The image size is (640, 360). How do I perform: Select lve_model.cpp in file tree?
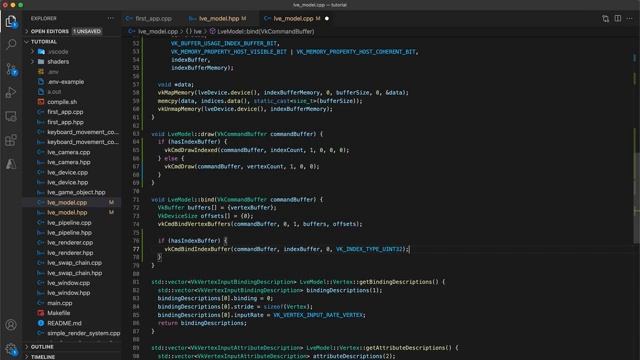pos(67,202)
